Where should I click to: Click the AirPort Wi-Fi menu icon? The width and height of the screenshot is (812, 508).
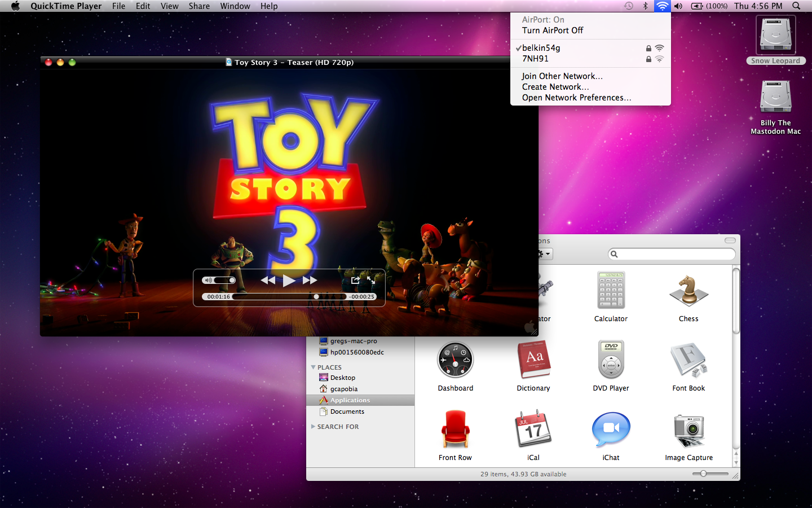[x=662, y=6]
